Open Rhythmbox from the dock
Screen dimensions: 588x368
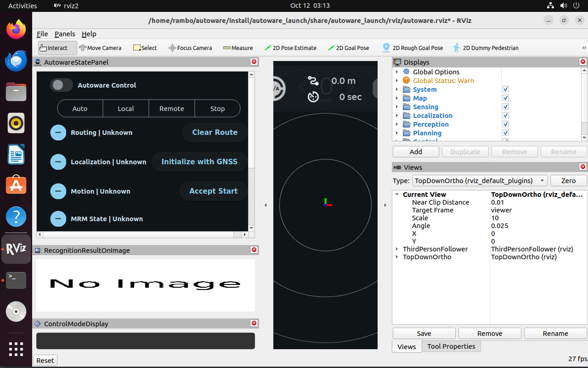(x=16, y=123)
